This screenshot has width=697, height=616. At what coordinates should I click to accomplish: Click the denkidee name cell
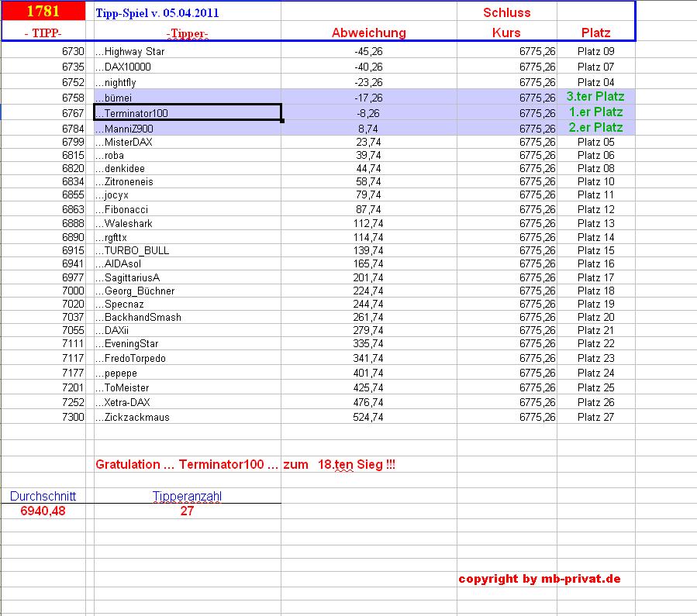pos(187,169)
